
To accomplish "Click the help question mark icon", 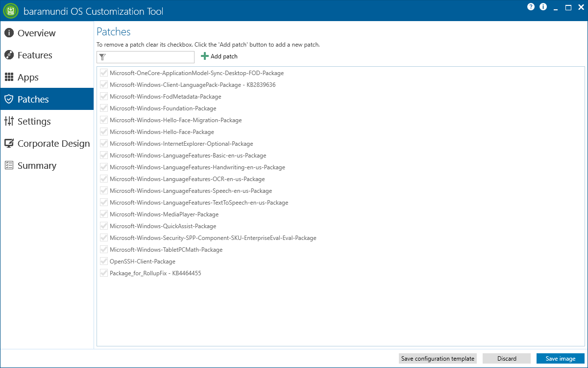I will pos(531,7).
